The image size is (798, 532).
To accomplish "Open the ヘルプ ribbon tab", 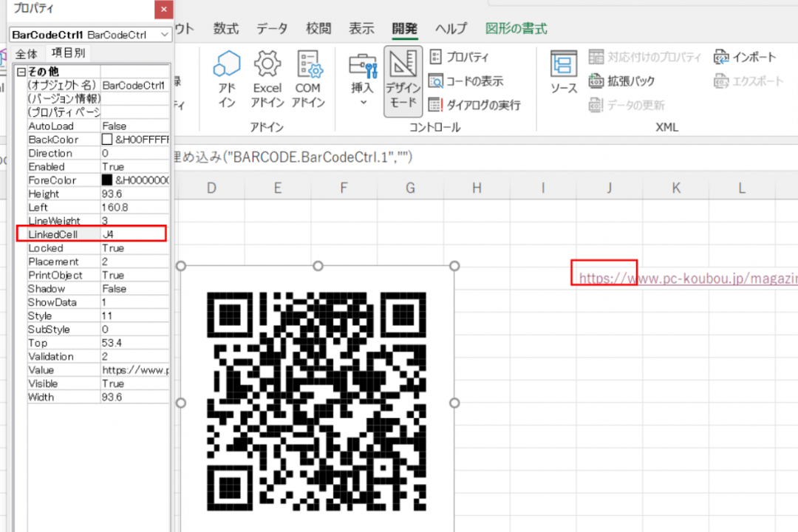I will (451, 29).
